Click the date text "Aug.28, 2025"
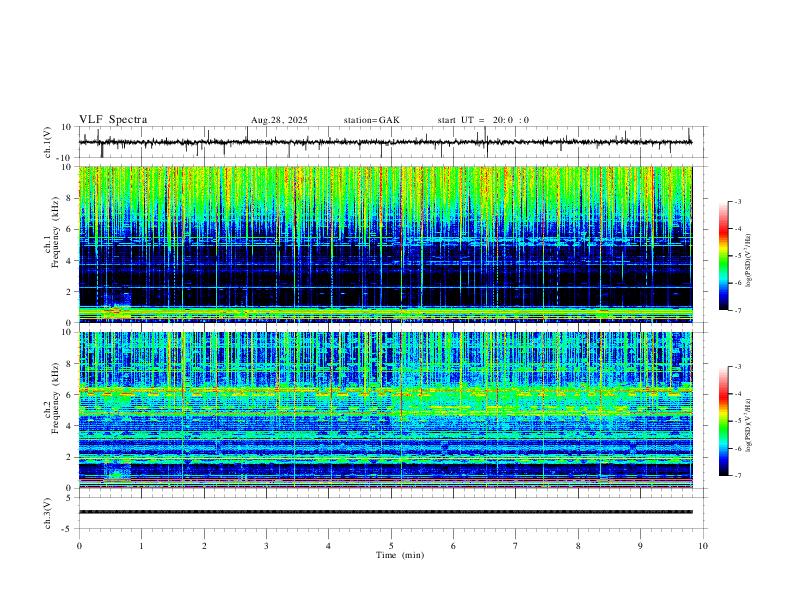Screen dimensions: 792x612 pyautogui.click(x=279, y=120)
